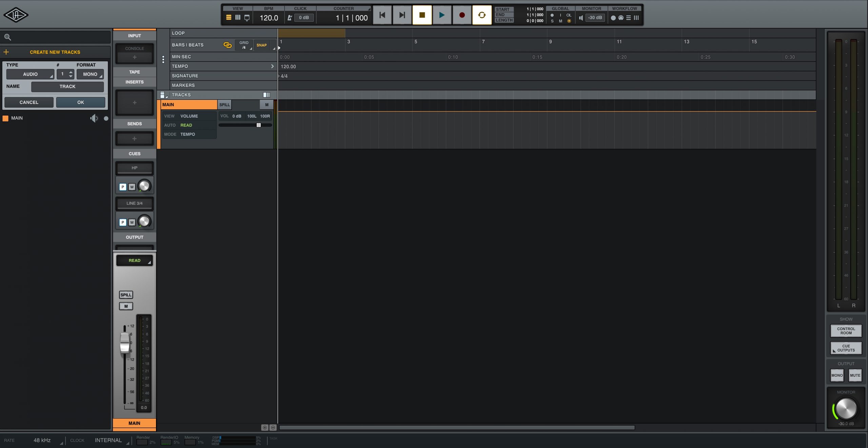
Task: Click the Stop transport button
Action: pyautogui.click(x=422, y=15)
